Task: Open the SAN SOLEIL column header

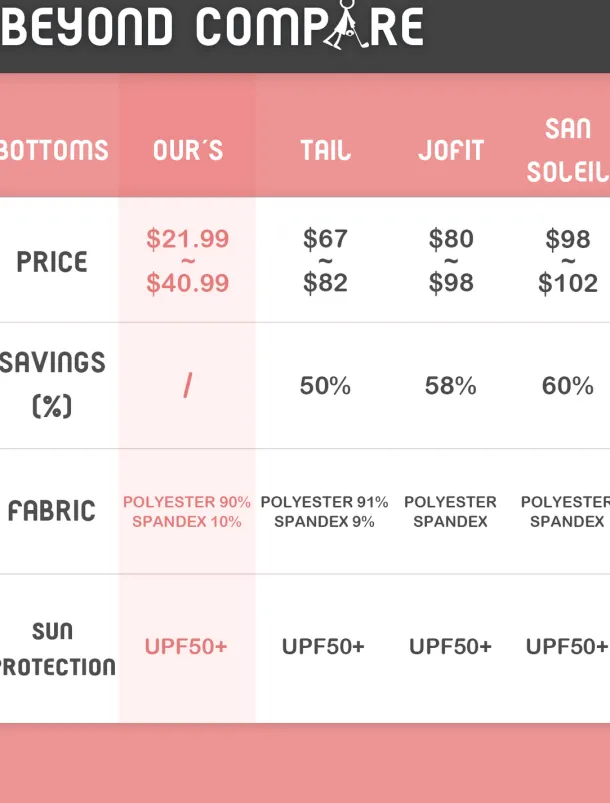Action: 568,150
